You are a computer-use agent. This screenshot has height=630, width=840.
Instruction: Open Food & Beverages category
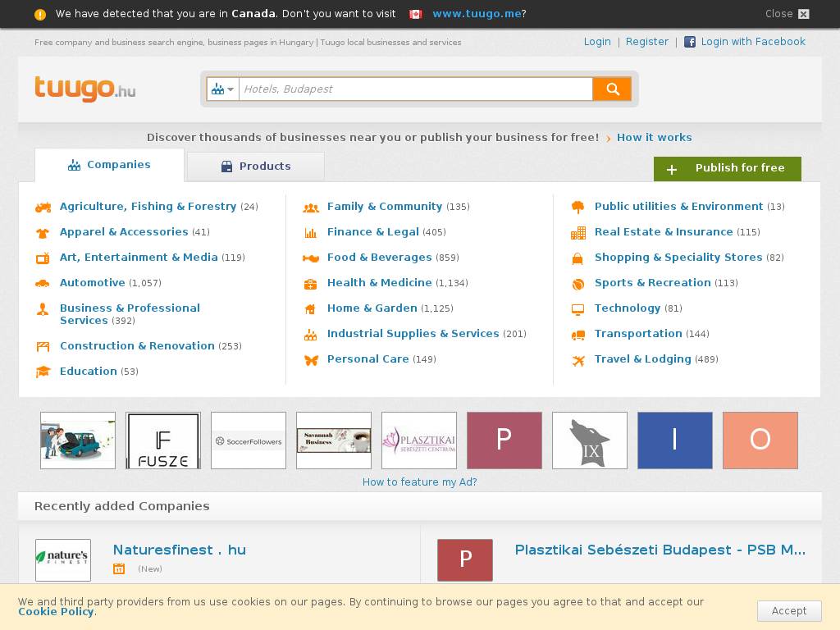pos(379,257)
